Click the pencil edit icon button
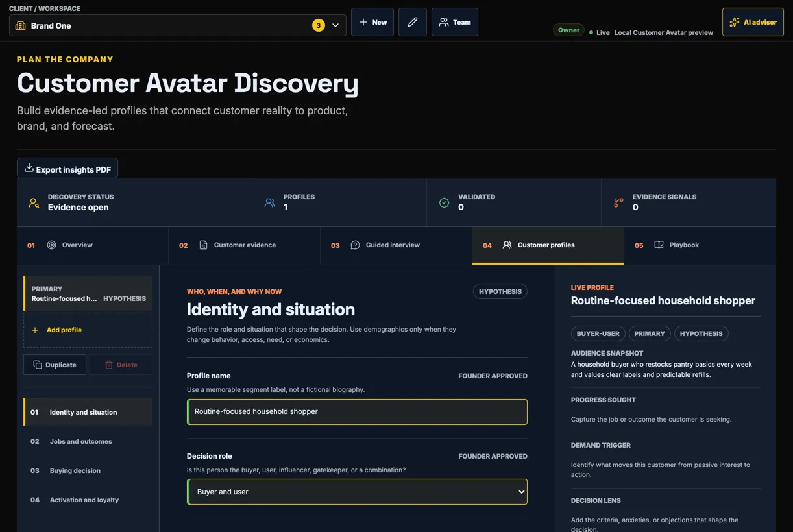The image size is (793, 532). point(413,22)
